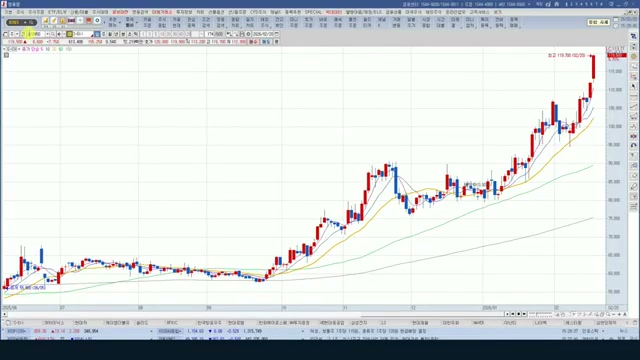Screen dimensions: 640x360
Task: Click the yellow integrated quote button at top right
Action: click(598, 22)
